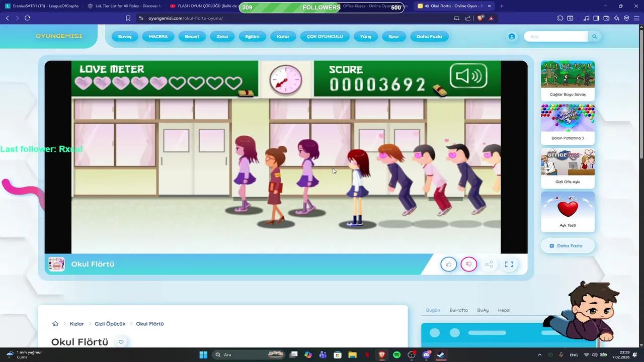Open user account profile icon
The height and width of the screenshot is (362, 644).
coord(512,37)
